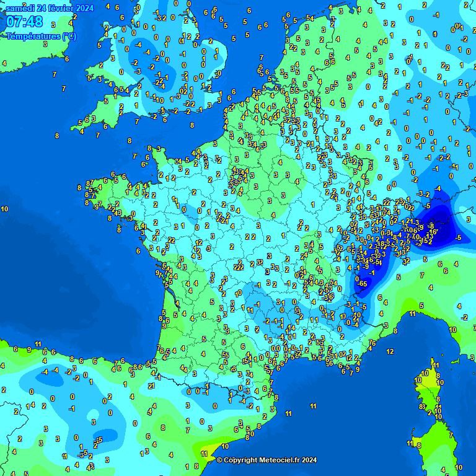The height and width of the screenshot is (476, 476).
Task: Select the 10 reading just above the copyright text
Action: (x=225, y=446)
